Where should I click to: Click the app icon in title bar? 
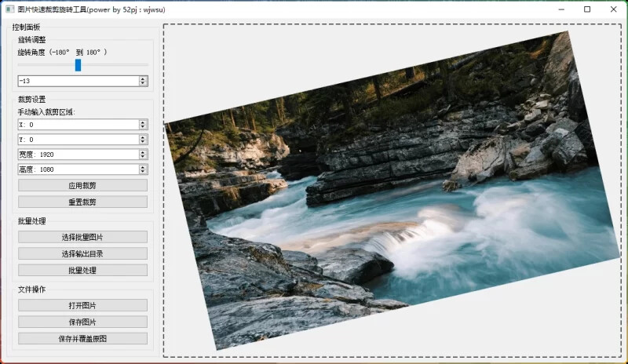pyautogui.click(x=9, y=9)
